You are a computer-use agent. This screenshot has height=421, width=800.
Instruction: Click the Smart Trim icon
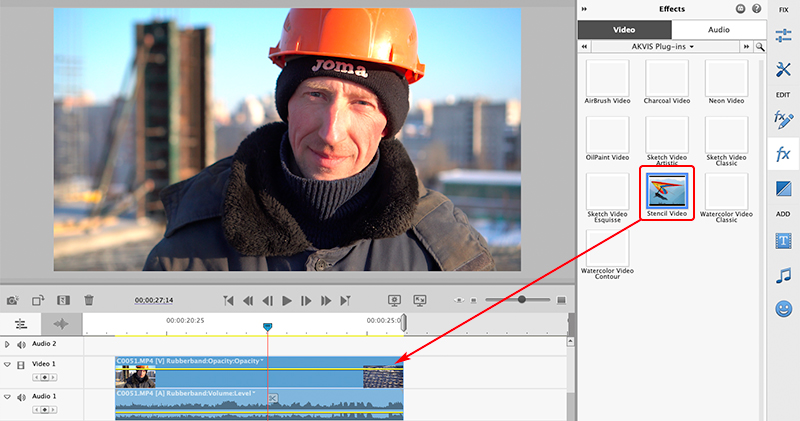[x=63, y=300]
